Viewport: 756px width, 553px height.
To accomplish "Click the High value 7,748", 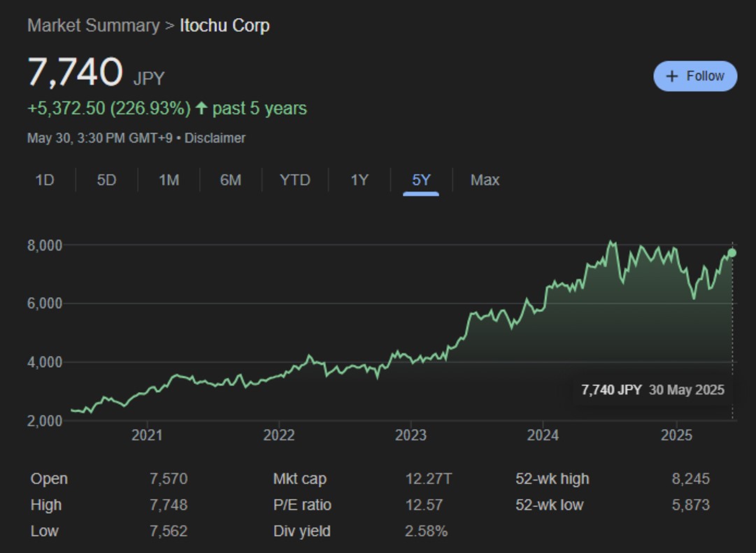I will tap(169, 505).
